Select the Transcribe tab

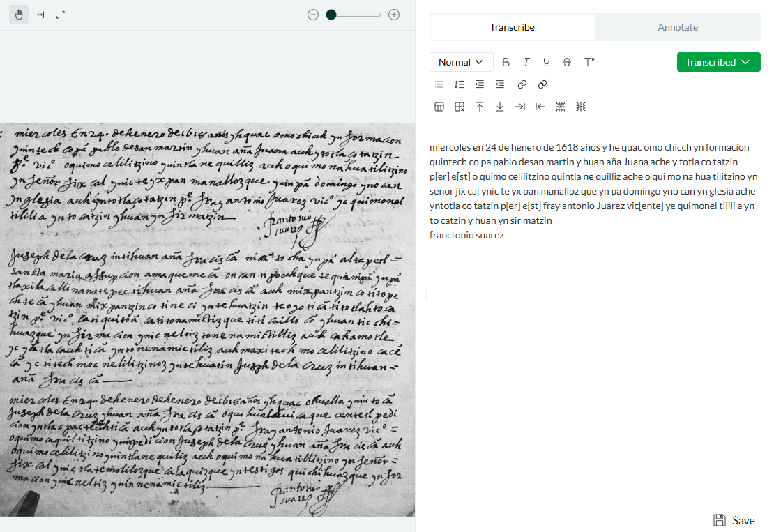513,27
